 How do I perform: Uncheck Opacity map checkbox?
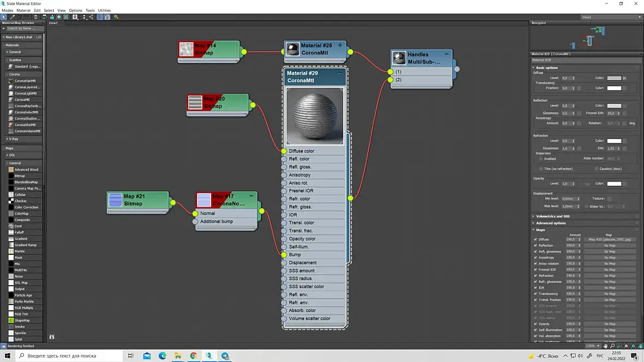(x=535, y=324)
